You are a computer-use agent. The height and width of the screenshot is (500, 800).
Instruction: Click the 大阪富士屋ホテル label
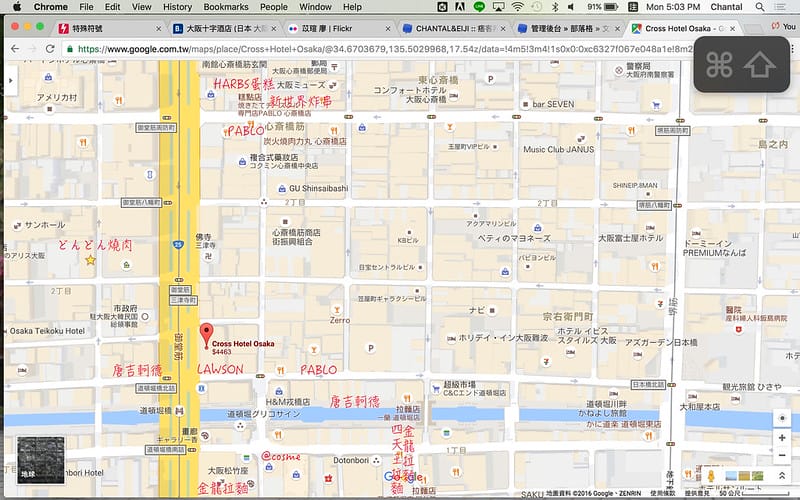click(x=631, y=238)
